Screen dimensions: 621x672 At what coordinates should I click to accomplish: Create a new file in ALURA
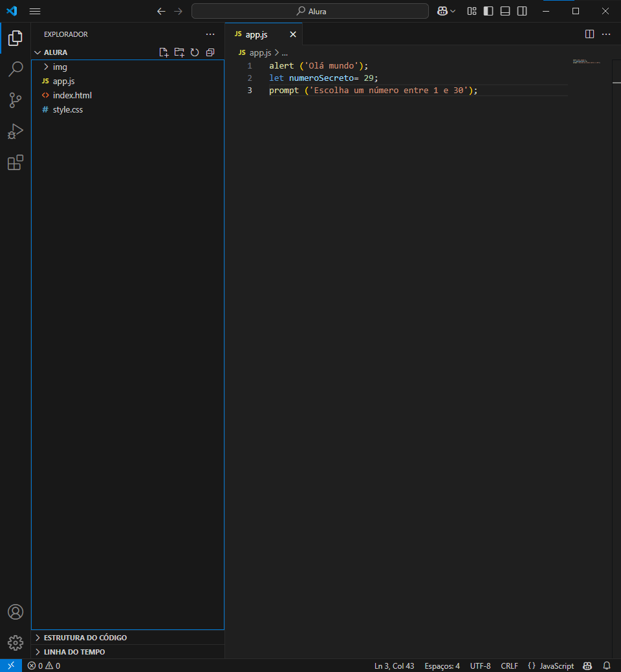[164, 52]
